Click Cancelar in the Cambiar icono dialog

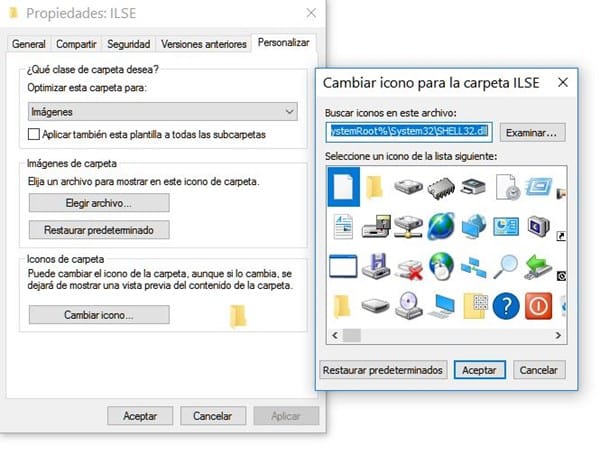[539, 370]
